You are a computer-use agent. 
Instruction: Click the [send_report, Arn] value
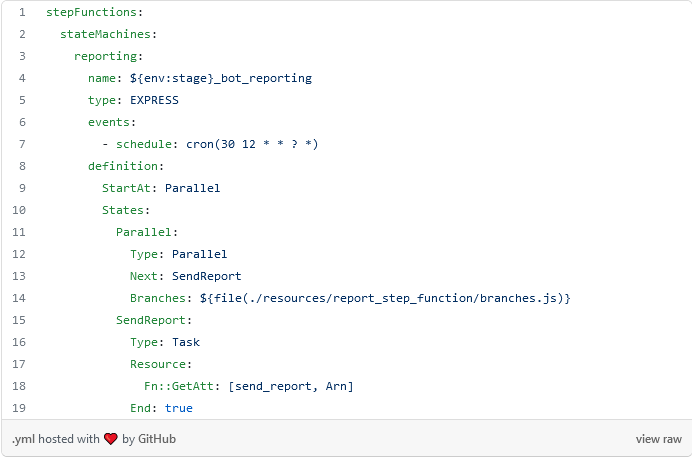coord(291,386)
